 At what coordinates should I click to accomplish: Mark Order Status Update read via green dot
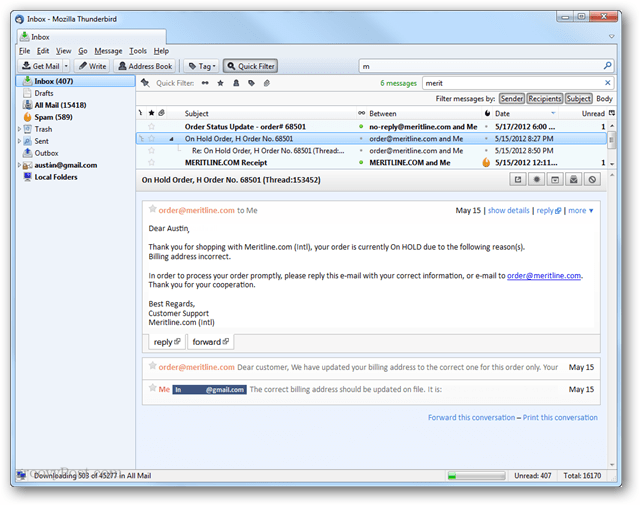361,127
